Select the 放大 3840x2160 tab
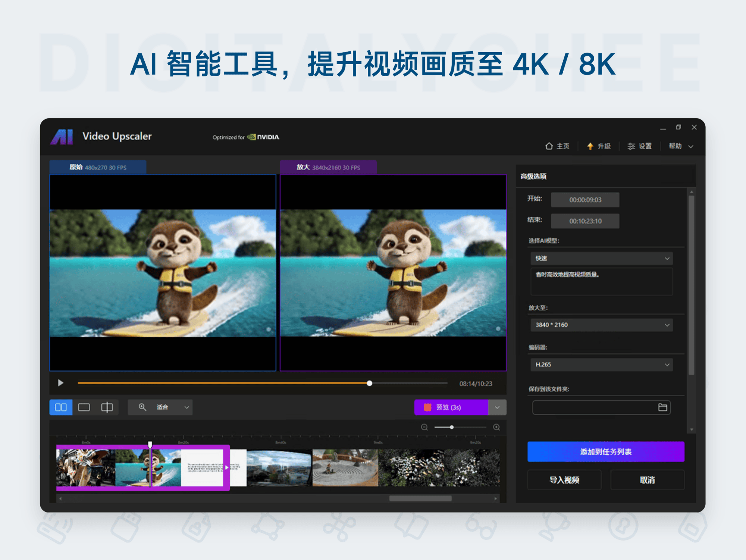The width and height of the screenshot is (746, 560). [x=328, y=167]
